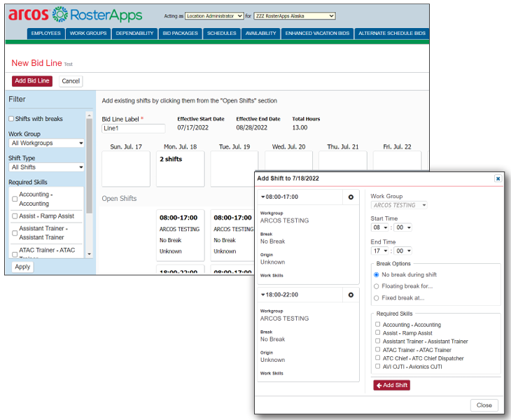Click the Cancel button
Image resolution: width=511 pixels, height=420 pixels.
[71, 81]
